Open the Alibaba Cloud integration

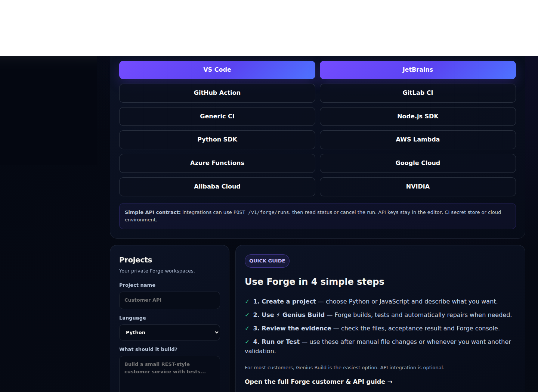[217, 187]
